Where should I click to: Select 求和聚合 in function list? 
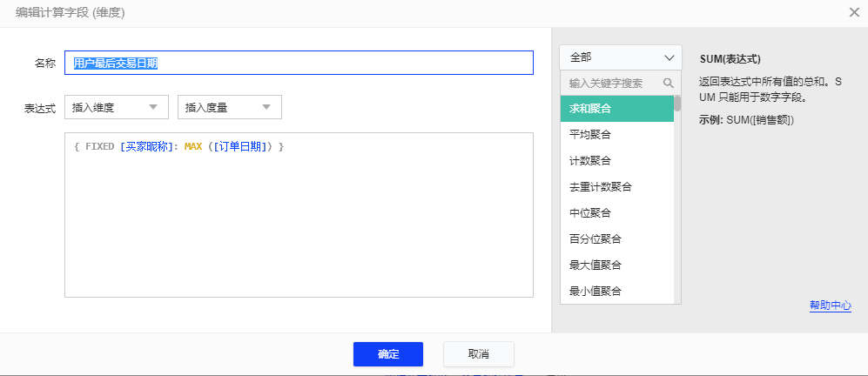616,109
